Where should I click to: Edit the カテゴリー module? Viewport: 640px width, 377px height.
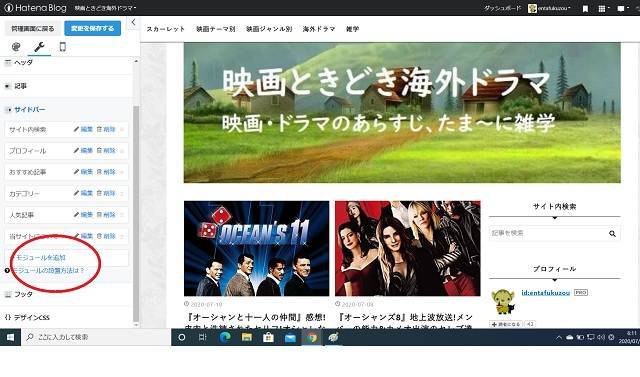point(84,193)
